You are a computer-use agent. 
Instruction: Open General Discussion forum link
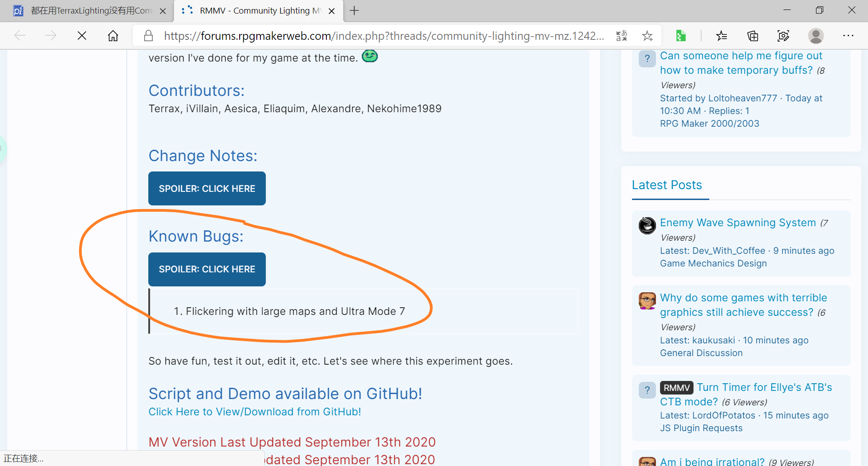coord(701,353)
